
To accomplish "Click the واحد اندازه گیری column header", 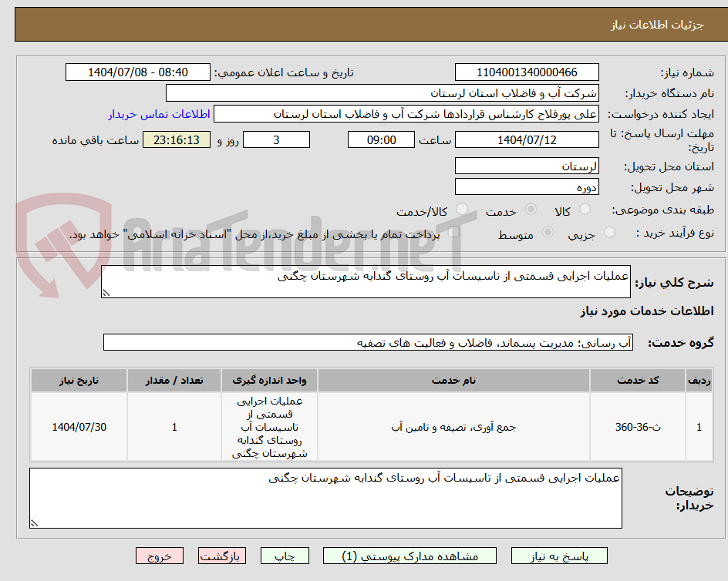I will click(x=269, y=381).
